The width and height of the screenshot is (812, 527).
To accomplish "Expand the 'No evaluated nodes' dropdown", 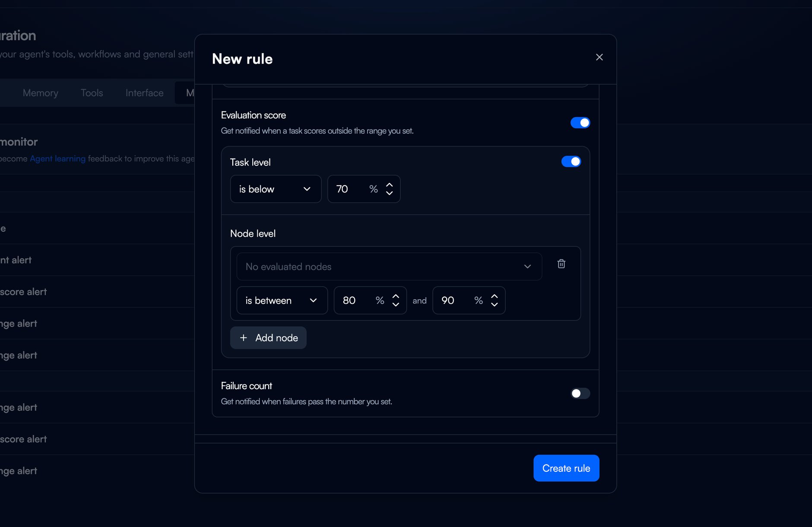I will click(x=389, y=267).
